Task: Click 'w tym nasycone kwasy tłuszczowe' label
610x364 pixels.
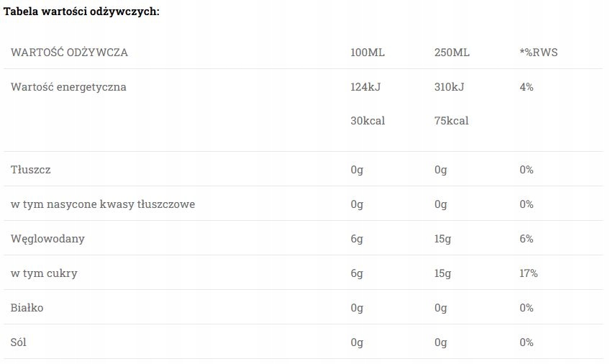Action: [x=103, y=204]
